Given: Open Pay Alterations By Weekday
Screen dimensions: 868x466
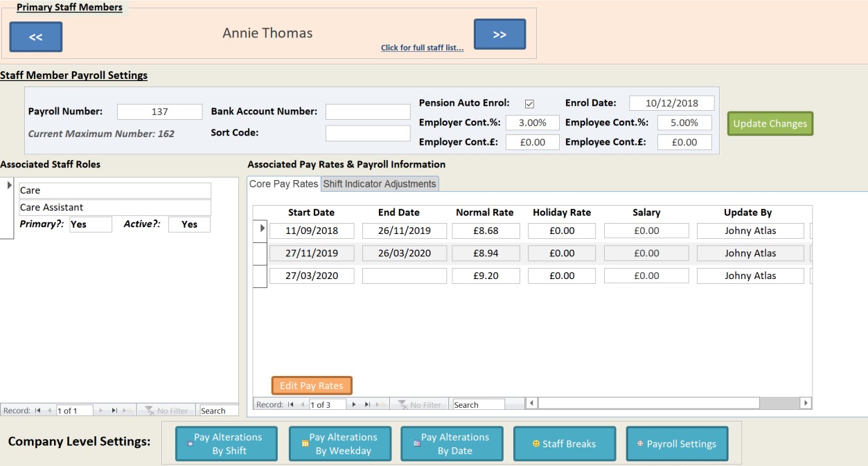Looking at the screenshot, I should click(x=339, y=444).
